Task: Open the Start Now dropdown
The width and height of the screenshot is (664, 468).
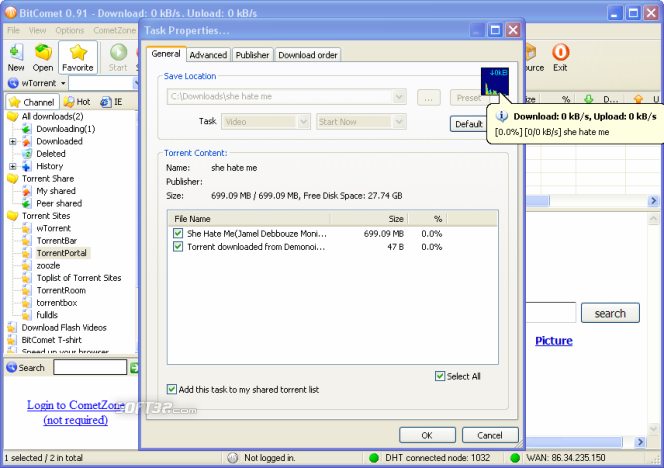Action: coord(398,122)
